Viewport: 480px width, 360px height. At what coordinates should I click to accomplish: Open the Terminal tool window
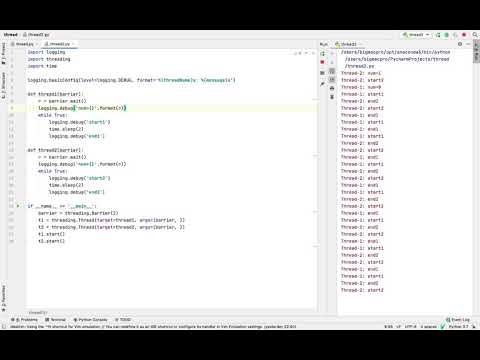pyautogui.click(x=56, y=320)
